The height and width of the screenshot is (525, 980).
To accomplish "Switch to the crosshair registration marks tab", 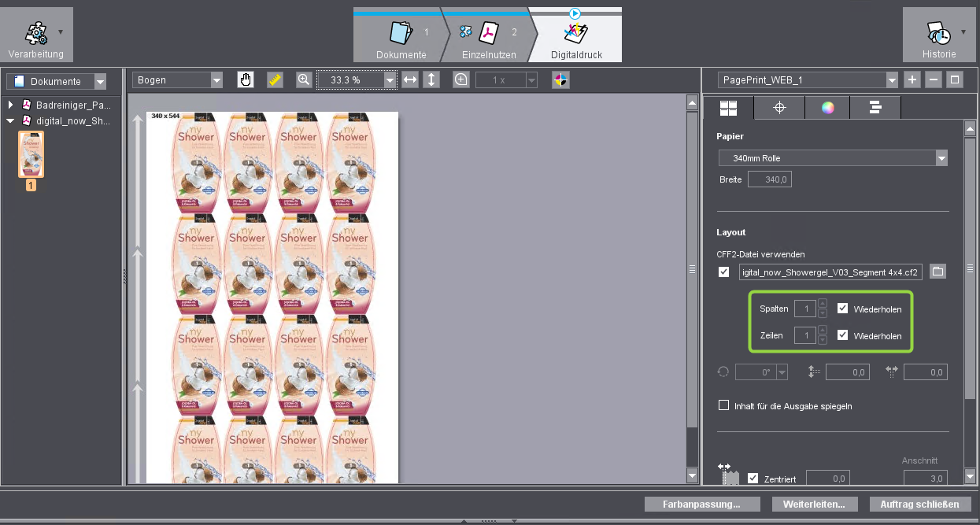I will point(778,107).
